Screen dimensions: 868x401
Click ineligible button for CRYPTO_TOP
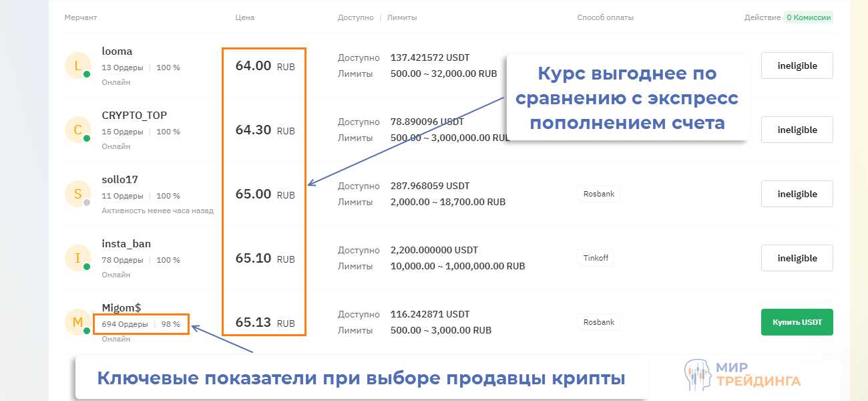pyautogui.click(x=797, y=130)
